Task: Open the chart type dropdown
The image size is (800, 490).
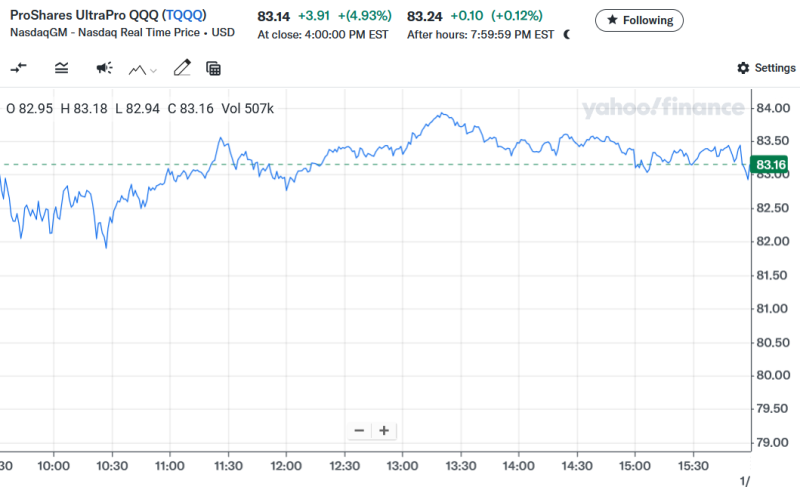Action: click(x=143, y=69)
